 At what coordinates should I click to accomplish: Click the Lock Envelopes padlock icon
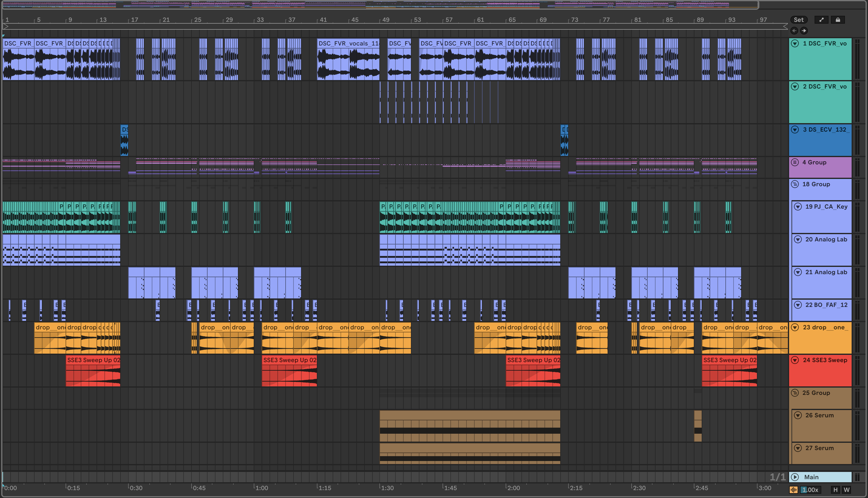pos(838,20)
